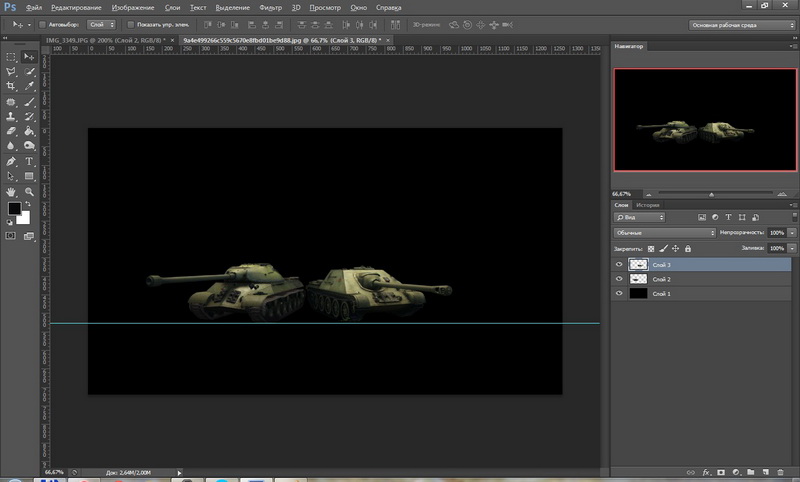The width and height of the screenshot is (800, 482).
Task: Switch to the История tab
Action: pyautogui.click(x=648, y=205)
